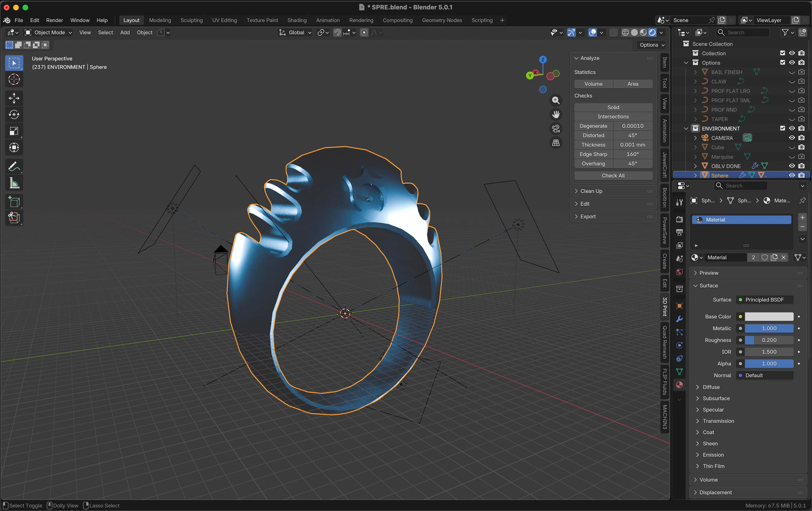Hide the CAMERA object in the outliner
Screen dimensions: 812x511
point(792,138)
